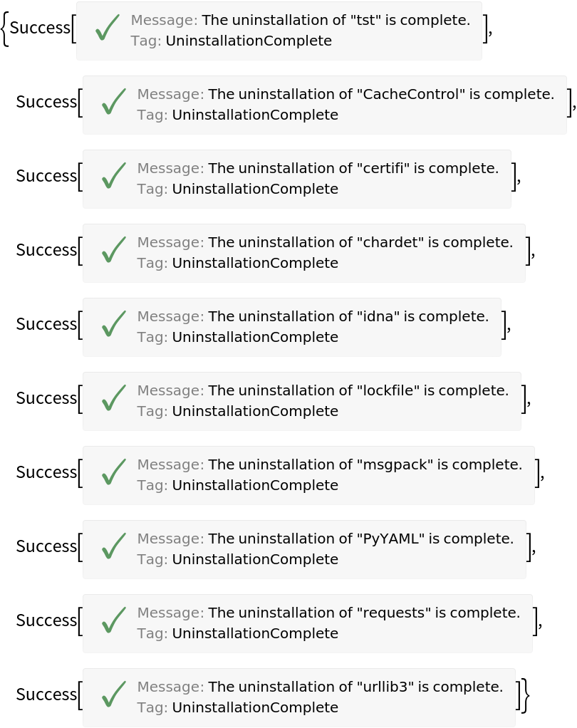Image resolution: width=577 pixels, height=728 pixels.
Task: Click the green checkmark next to idna
Action: coord(113,324)
